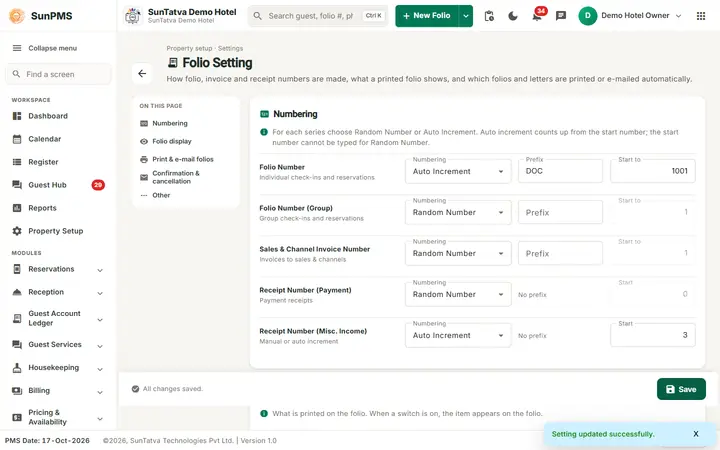Open the chat messages icon

tap(561, 16)
